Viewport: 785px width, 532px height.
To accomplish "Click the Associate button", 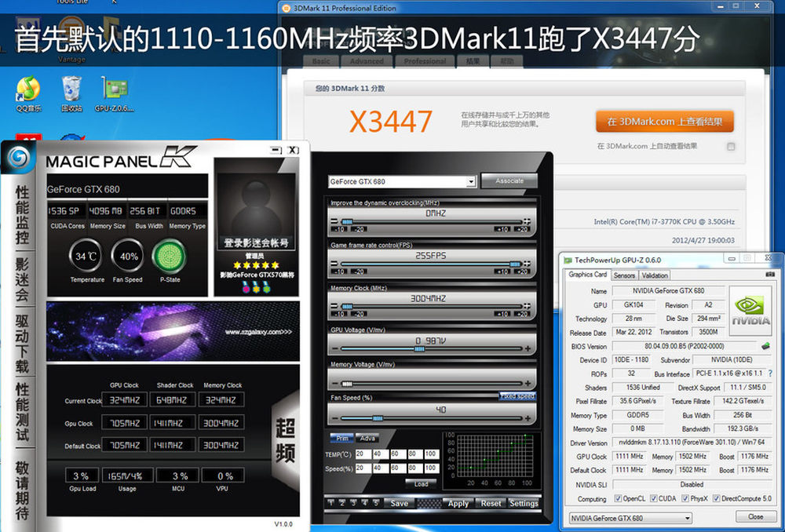I will point(509,181).
